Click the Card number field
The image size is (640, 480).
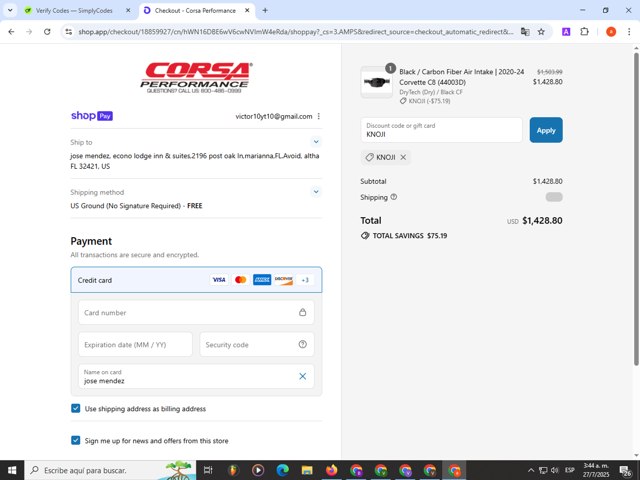pos(196,312)
